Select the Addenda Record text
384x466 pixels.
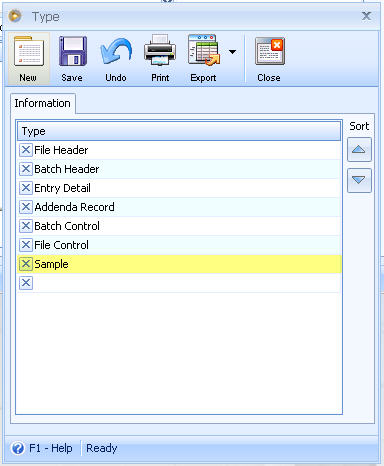(x=74, y=207)
